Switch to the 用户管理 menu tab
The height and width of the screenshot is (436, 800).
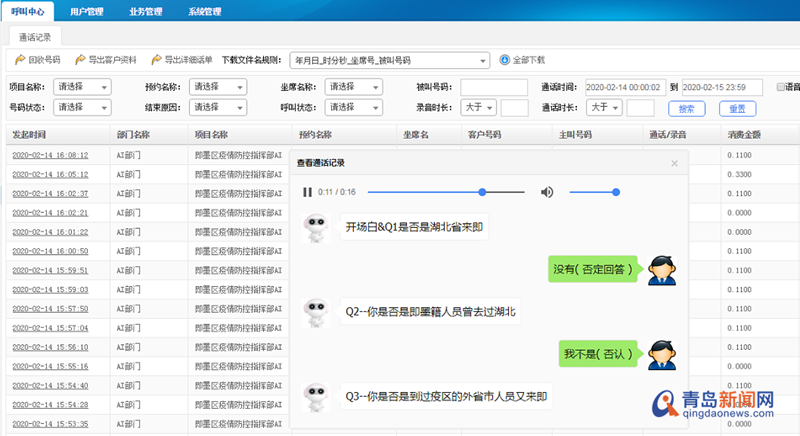87,12
